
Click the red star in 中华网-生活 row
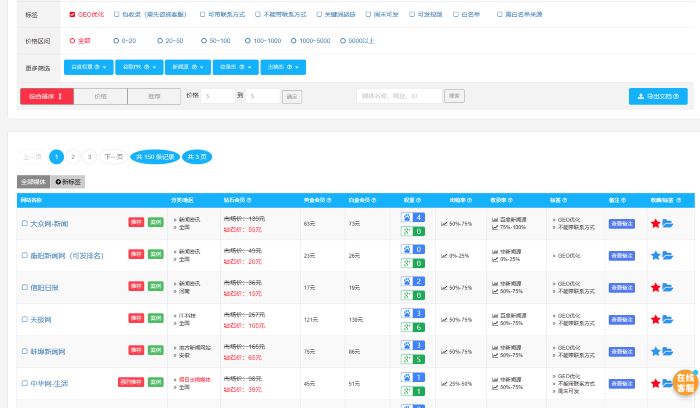(x=655, y=383)
